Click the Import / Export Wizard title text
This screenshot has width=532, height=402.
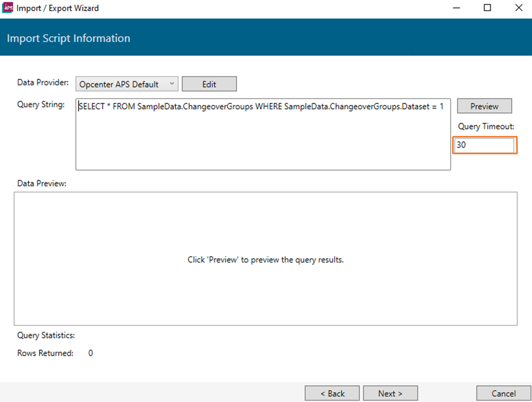point(57,8)
